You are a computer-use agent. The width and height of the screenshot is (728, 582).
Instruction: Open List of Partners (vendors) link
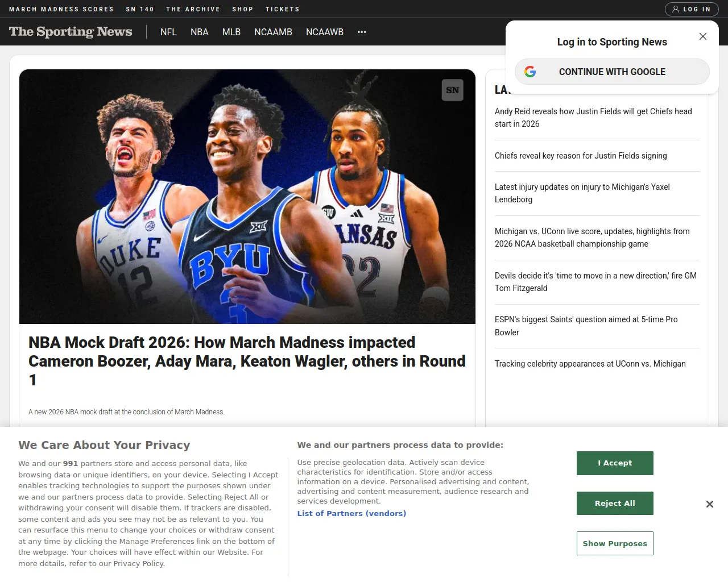pos(351,513)
